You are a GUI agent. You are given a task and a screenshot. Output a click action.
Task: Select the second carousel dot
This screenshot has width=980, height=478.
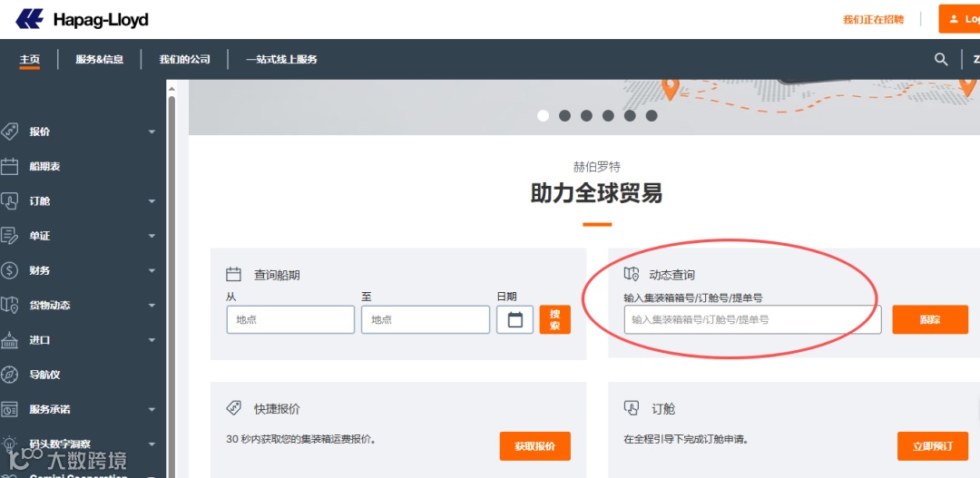tap(565, 115)
